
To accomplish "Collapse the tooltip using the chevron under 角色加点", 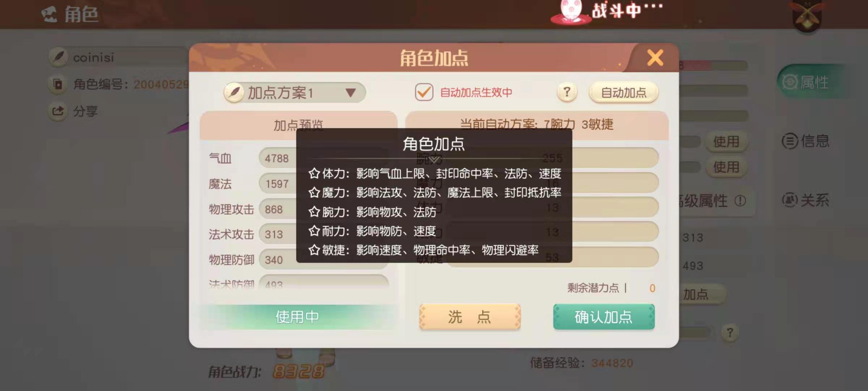I will [434, 159].
